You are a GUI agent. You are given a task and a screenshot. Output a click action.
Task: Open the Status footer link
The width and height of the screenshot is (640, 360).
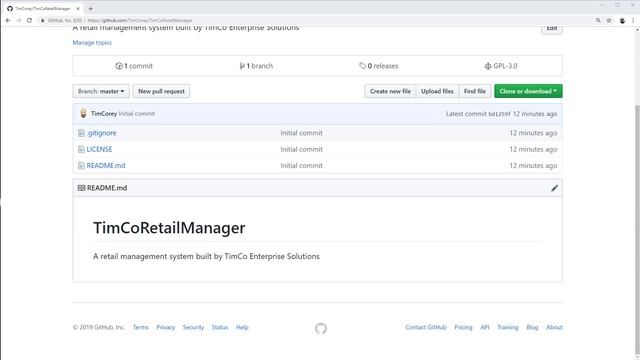[220, 327]
